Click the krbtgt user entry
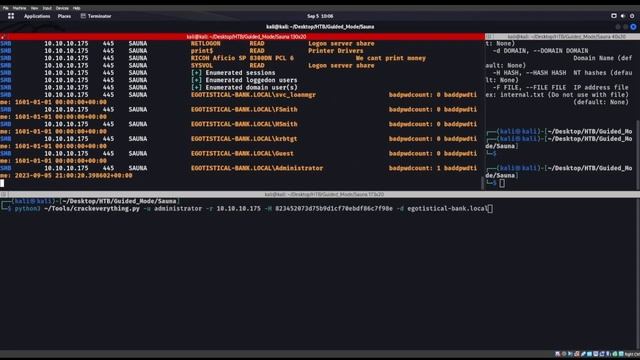Image resolution: width=640 pixels, height=360 pixels. 244,139
